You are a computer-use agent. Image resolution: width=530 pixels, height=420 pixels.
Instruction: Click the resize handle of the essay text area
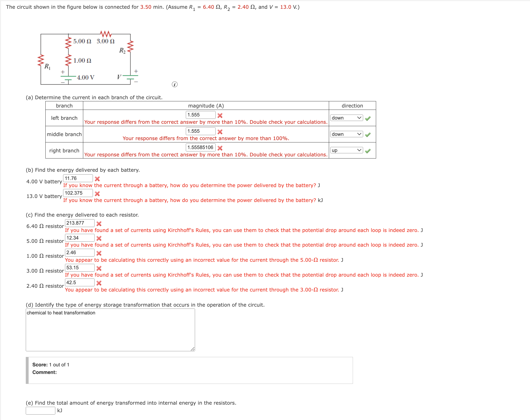[193, 349]
